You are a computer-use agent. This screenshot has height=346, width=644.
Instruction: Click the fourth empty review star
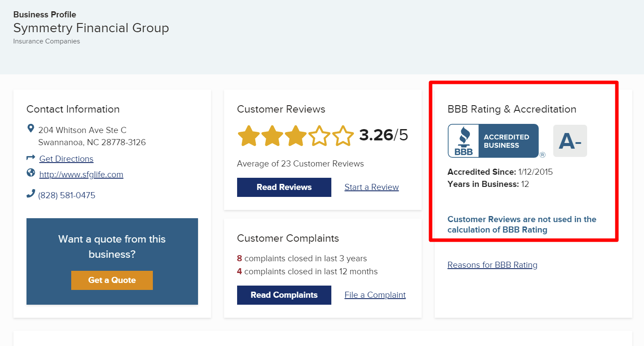point(320,136)
